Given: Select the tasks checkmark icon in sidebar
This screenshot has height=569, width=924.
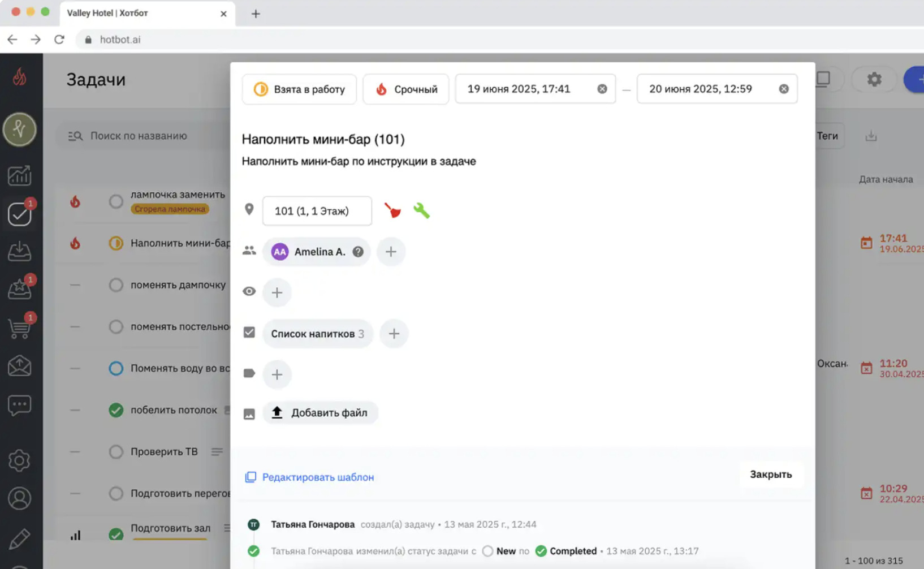Looking at the screenshot, I should coord(19,214).
